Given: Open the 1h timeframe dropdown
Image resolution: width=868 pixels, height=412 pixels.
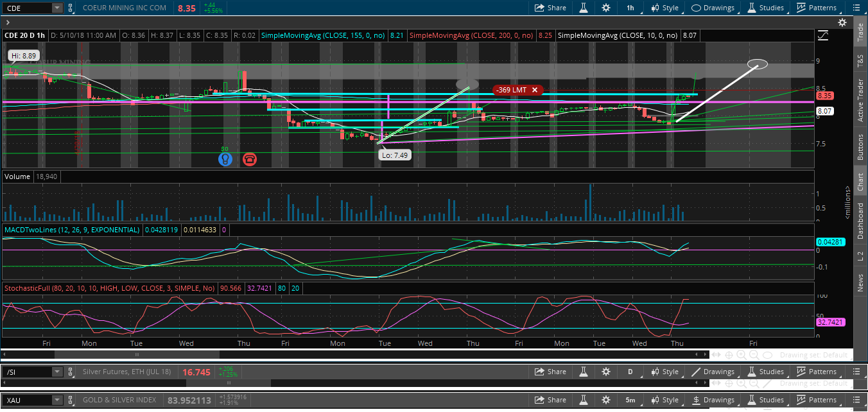Looking at the screenshot, I should (x=630, y=8).
